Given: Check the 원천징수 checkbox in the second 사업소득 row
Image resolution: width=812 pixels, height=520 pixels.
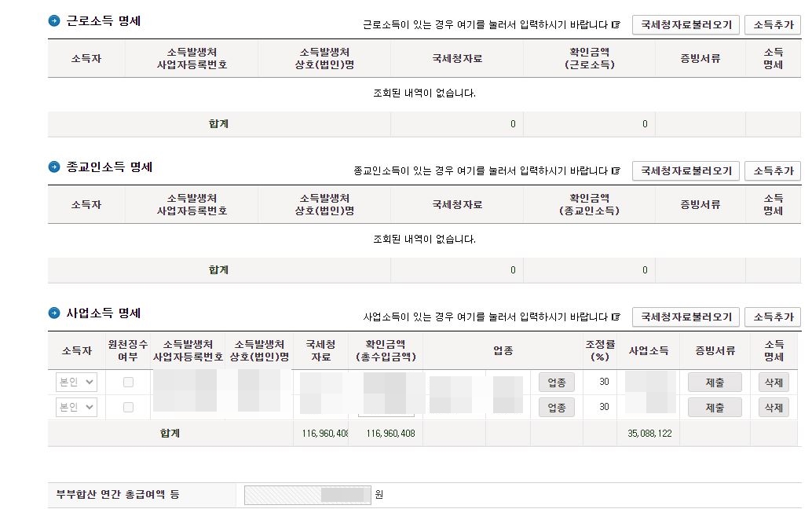Looking at the screenshot, I should 127,407.
